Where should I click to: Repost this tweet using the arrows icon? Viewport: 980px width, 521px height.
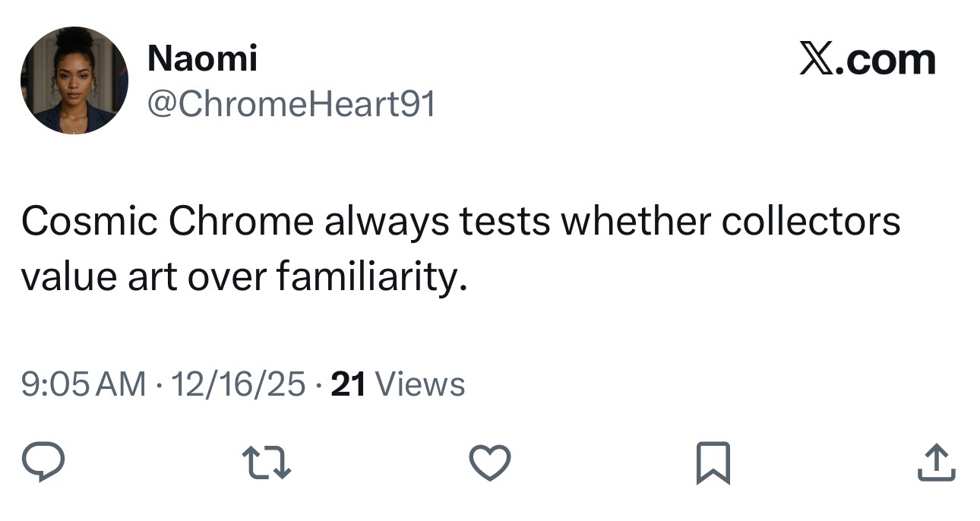[x=265, y=463]
